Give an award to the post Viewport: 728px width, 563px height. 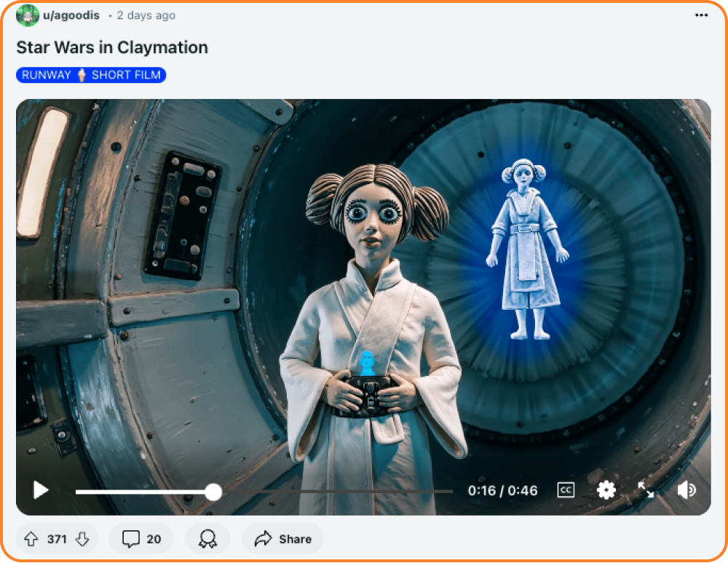coord(207,539)
